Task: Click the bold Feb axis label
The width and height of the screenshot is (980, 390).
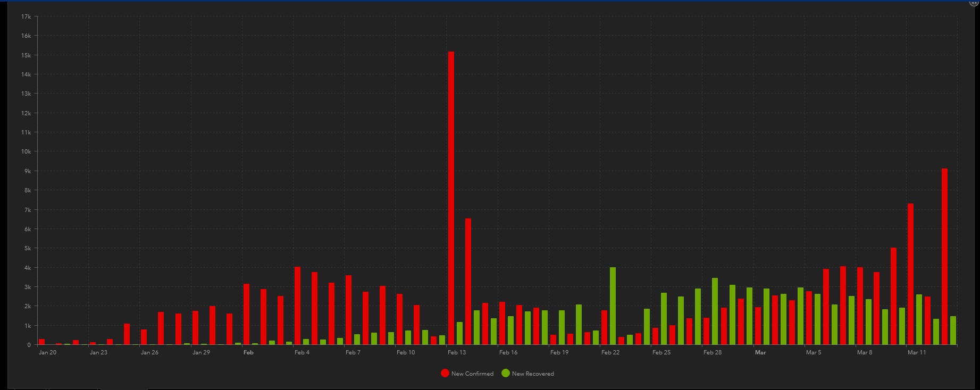Action: [248, 352]
